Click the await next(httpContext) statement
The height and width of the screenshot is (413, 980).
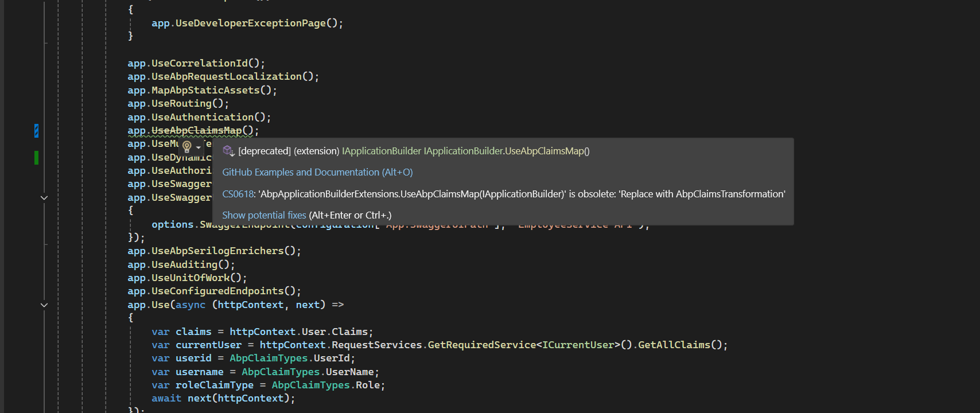[223, 398]
